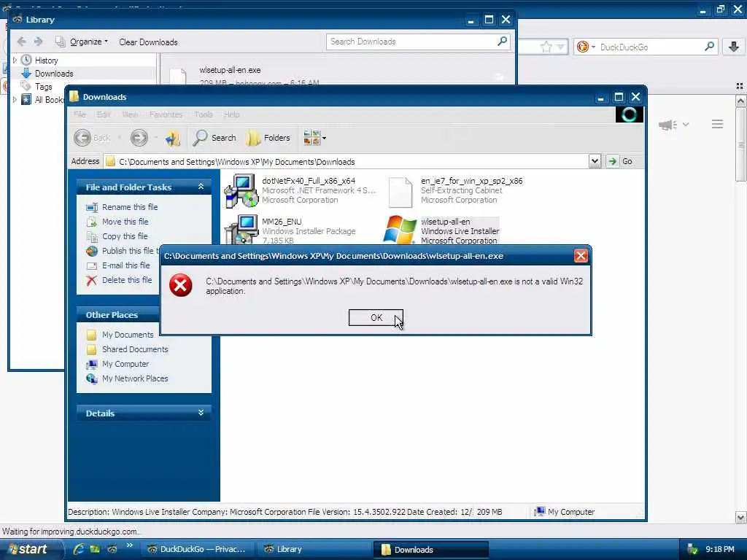Open My Documents in Other Places
Viewport: 747px width, 560px height.
[128, 335]
